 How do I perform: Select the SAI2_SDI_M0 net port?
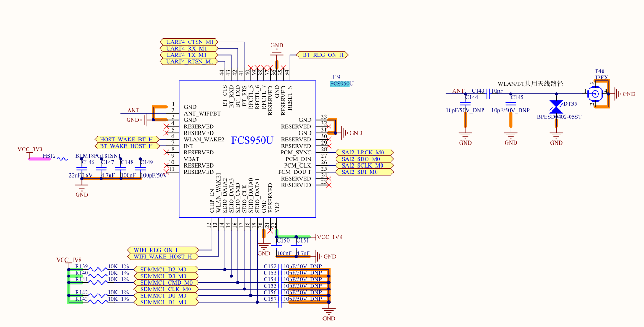click(x=364, y=172)
